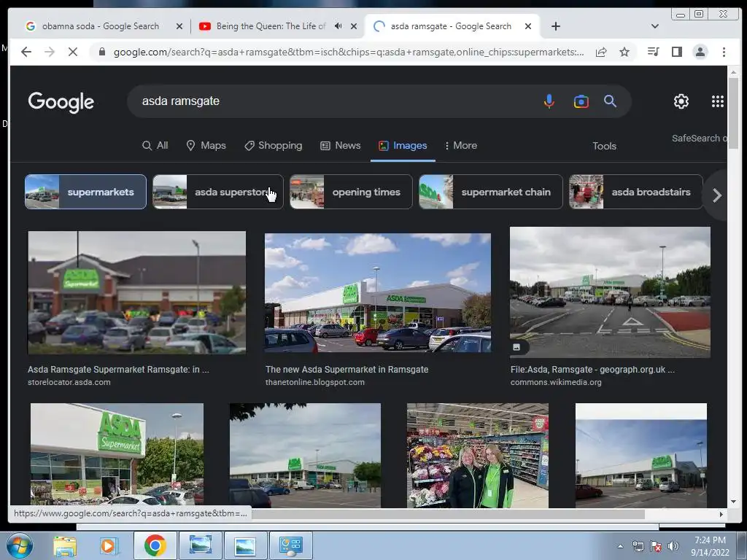Click the horizontal scrollbar right arrow
The image size is (747, 560).
pyautogui.click(x=721, y=514)
